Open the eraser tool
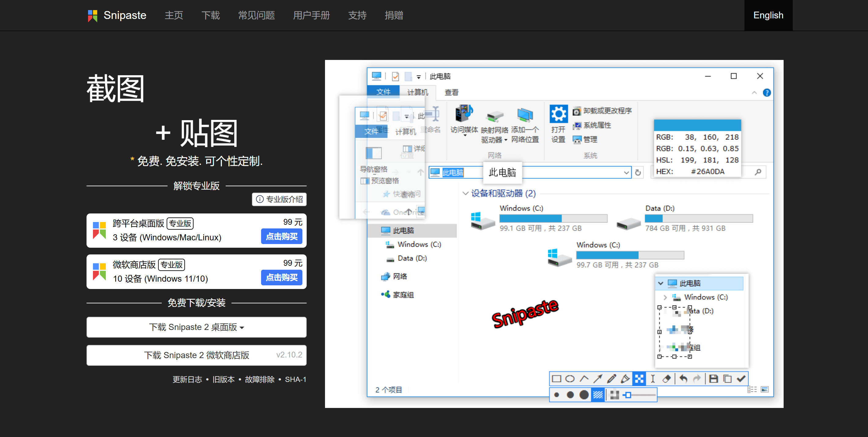 tap(667, 379)
